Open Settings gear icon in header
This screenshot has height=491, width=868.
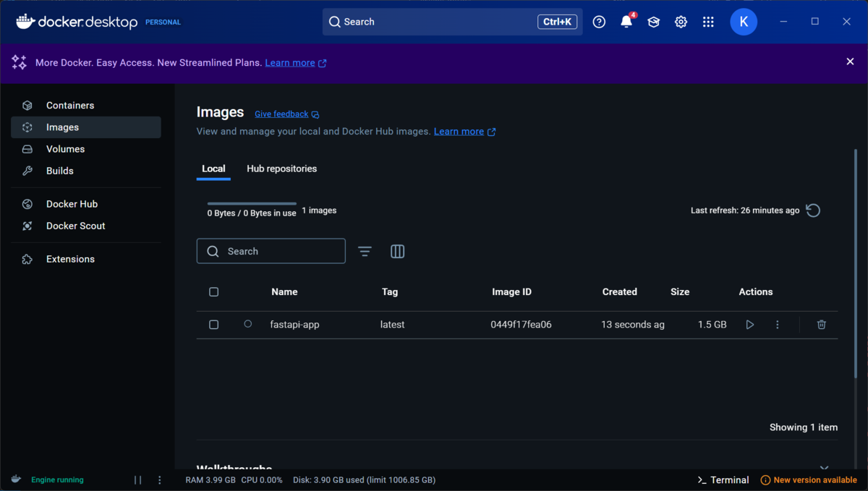pos(681,22)
